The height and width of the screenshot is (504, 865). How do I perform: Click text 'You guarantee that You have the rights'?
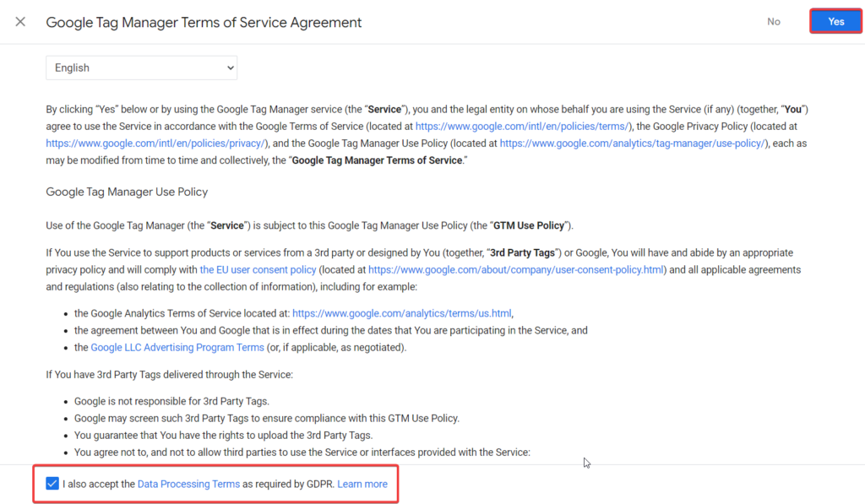coord(223,435)
